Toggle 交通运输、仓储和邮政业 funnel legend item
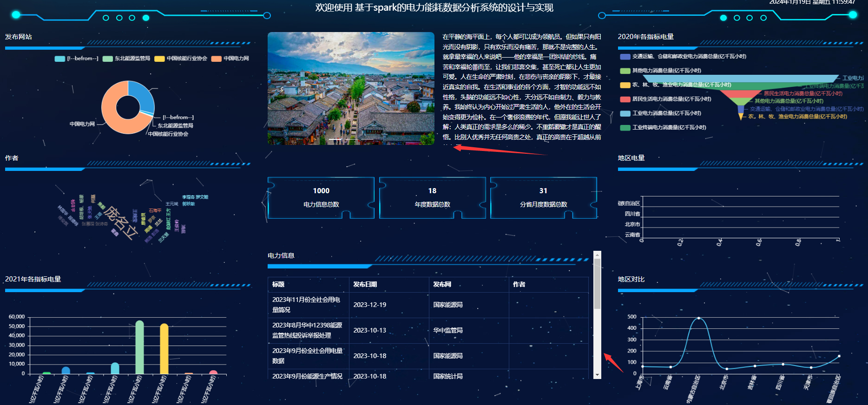Image resolution: width=868 pixels, height=405 pixels. [x=683, y=57]
